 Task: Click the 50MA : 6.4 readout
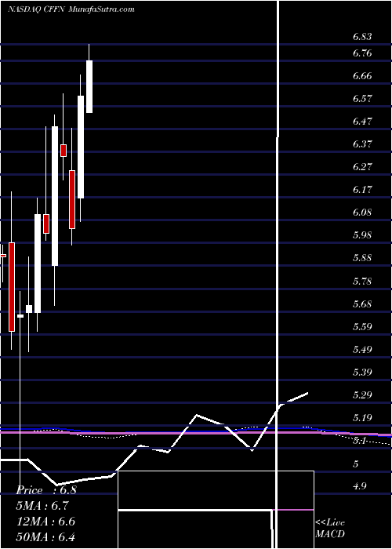45,536
